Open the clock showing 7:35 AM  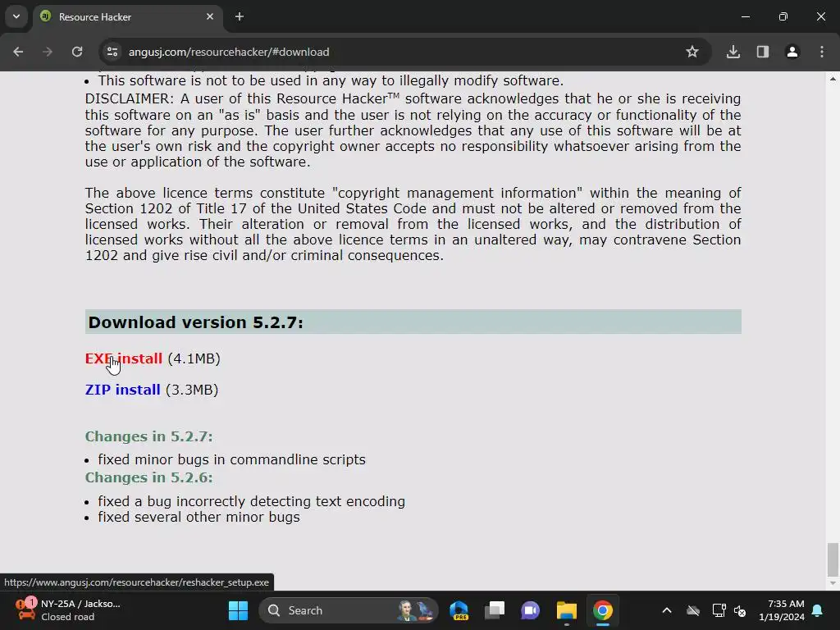point(782,610)
